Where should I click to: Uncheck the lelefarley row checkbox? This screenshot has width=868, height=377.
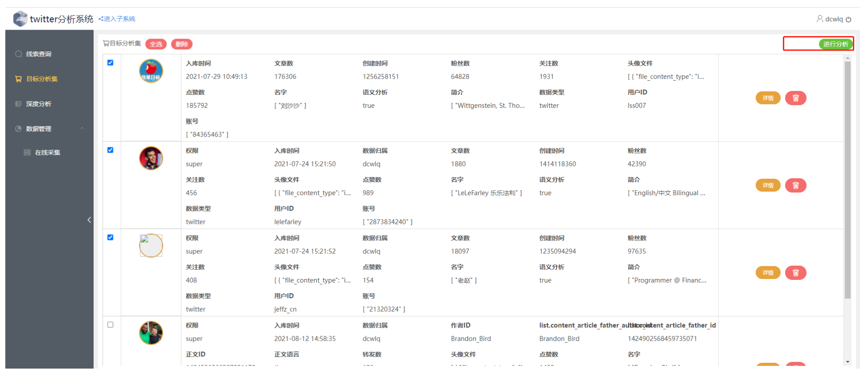point(110,150)
